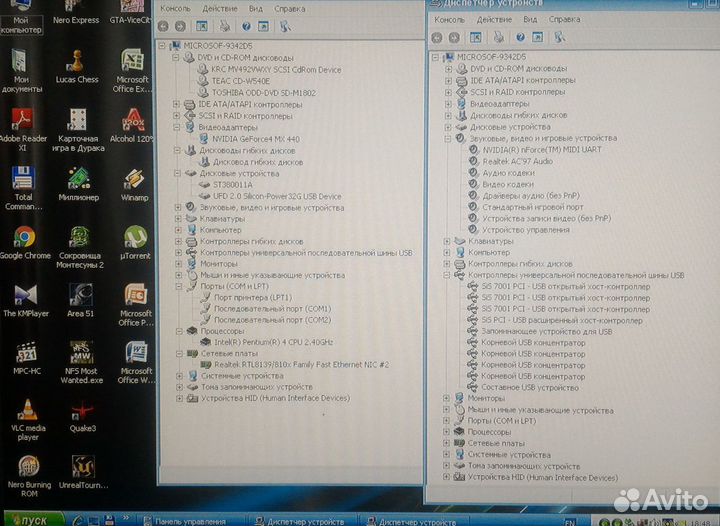720x526 pixels.
Task: Select Запоминающее устройство для USB
Action: click(x=546, y=331)
